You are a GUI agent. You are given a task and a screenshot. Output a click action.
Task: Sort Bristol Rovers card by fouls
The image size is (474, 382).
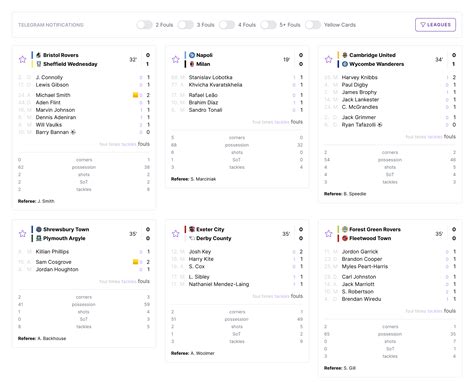(x=144, y=144)
